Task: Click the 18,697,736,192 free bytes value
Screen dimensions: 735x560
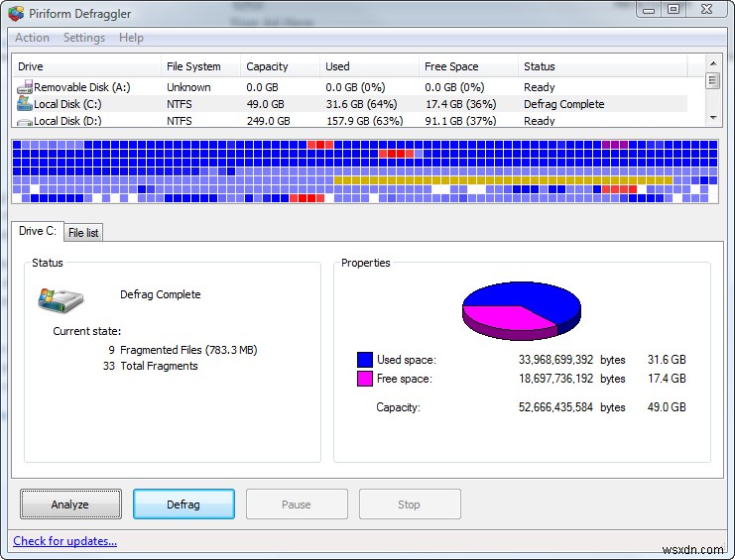Action: [x=555, y=379]
